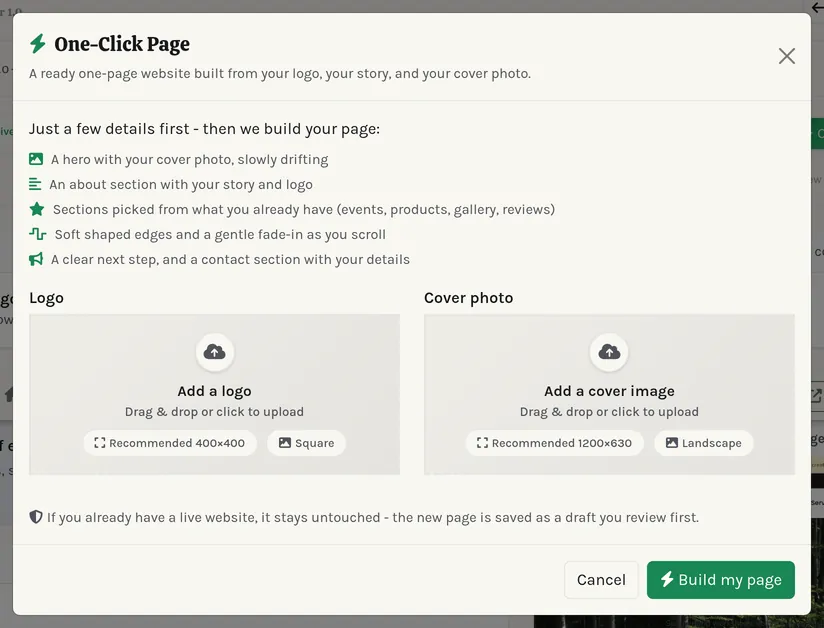Click the Recommended 1200×630 chip
Screen dimensions: 824x628
click(554, 443)
